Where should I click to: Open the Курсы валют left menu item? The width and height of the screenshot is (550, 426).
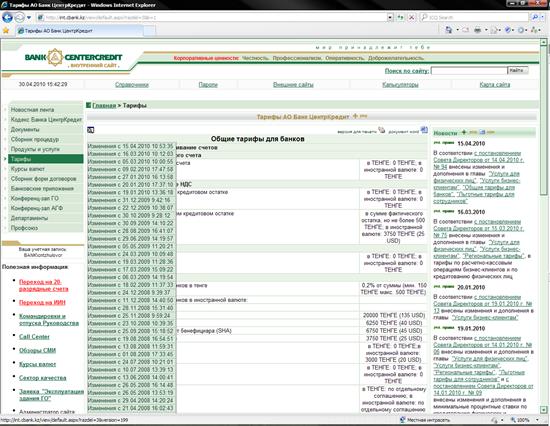pyautogui.click(x=46, y=169)
